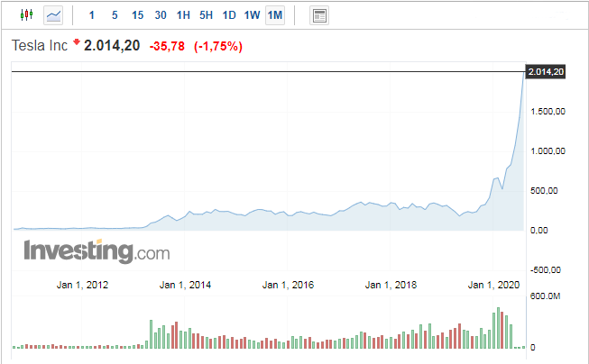
Task: Switch to the 1D timeframe
Action: (229, 15)
